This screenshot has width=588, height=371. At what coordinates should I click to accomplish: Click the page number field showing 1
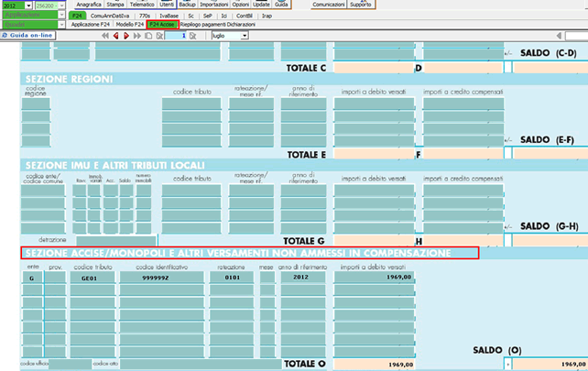pyautogui.click(x=176, y=36)
